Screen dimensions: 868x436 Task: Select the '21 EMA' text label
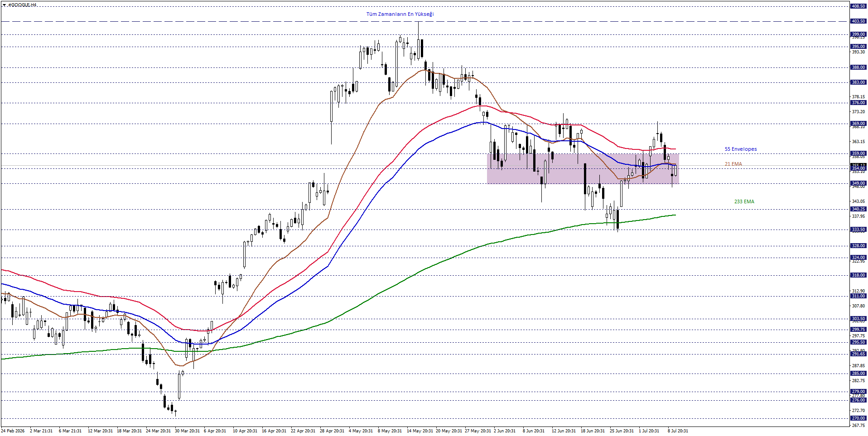coord(733,164)
